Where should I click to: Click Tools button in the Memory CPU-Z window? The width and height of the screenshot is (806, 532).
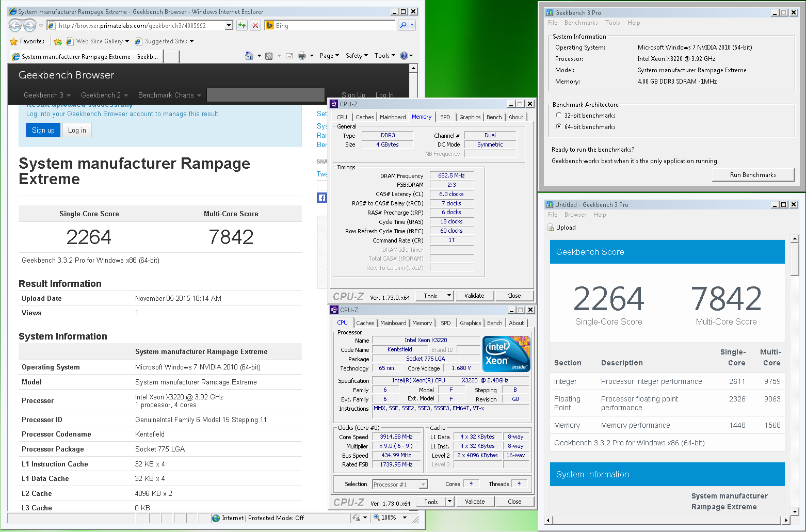(x=430, y=296)
